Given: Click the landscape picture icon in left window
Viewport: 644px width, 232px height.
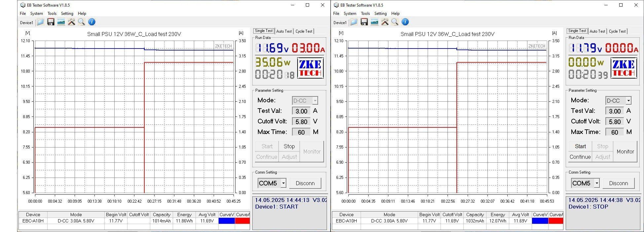Looking at the screenshot, I should click(61, 22).
